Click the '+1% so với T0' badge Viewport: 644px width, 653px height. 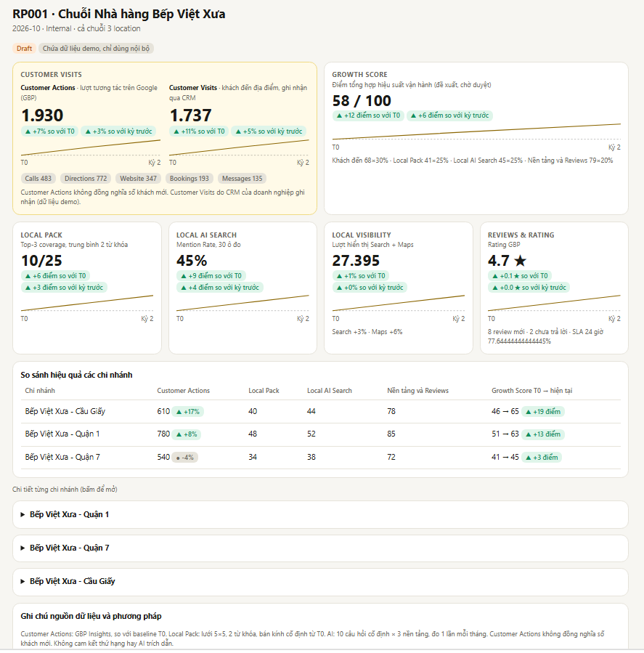click(x=361, y=276)
